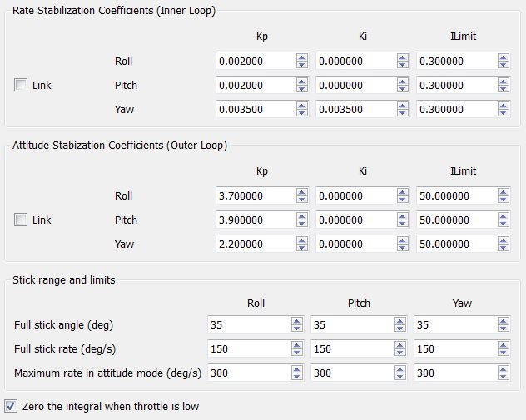Decrease outer loop Yaw Kp with down arrow

302,248
